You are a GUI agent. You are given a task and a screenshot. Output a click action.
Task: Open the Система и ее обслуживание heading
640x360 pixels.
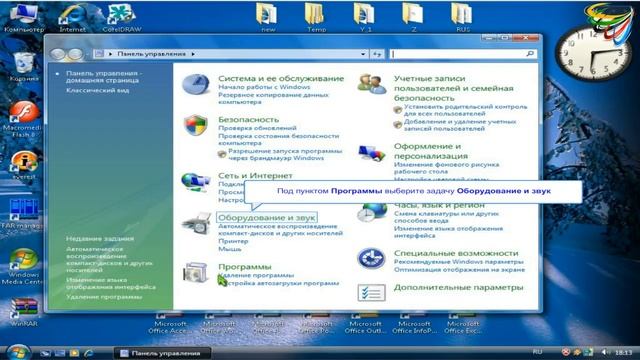click(x=281, y=78)
